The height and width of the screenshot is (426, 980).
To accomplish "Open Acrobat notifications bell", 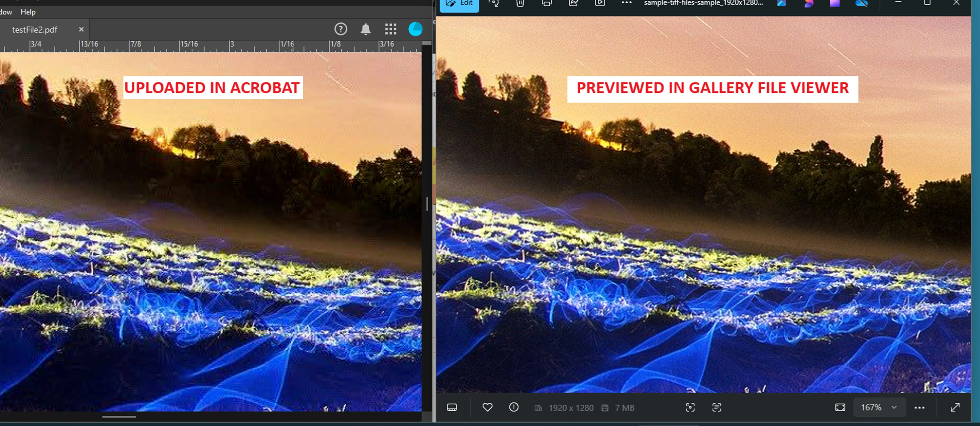I will coord(365,29).
